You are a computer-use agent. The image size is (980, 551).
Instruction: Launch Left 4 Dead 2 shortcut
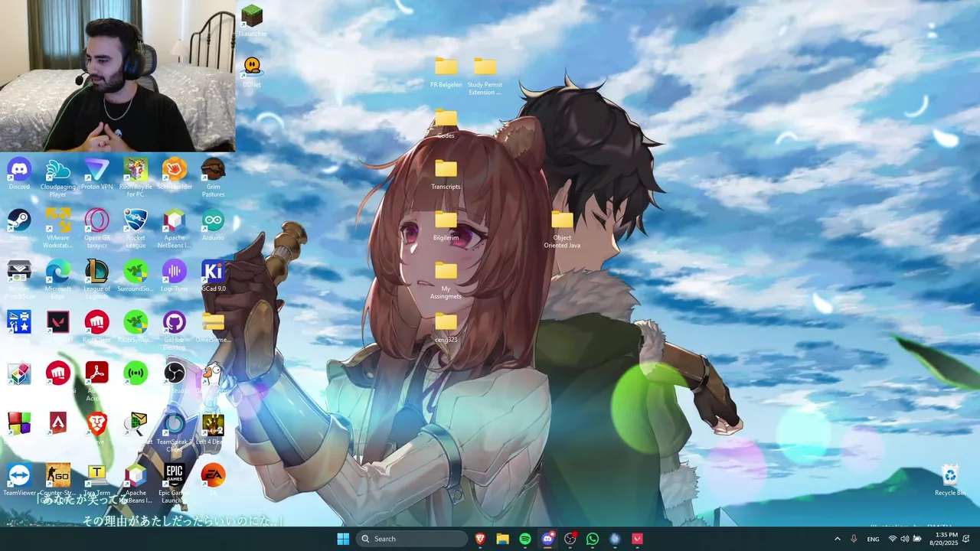[x=213, y=429]
